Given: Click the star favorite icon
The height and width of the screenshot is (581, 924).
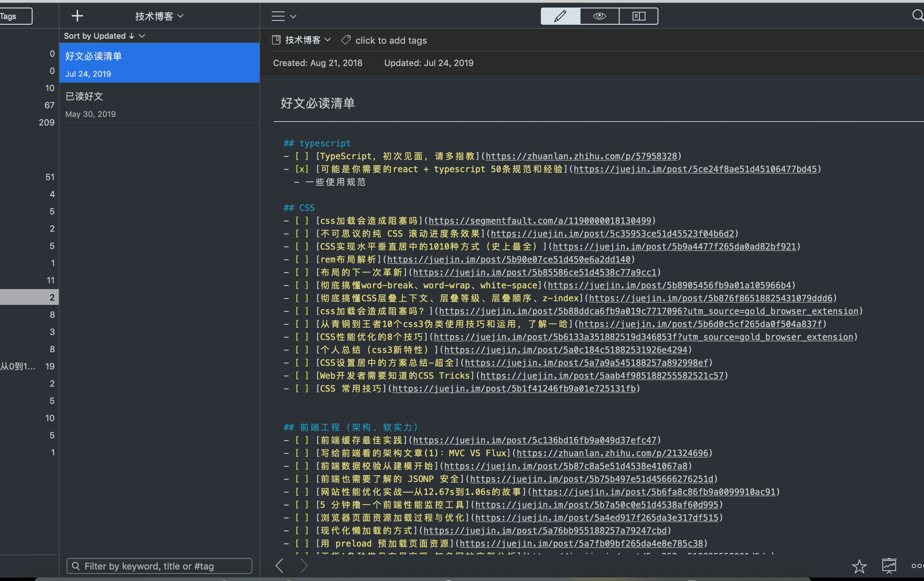Looking at the screenshot, I should [x=859, y=566].
